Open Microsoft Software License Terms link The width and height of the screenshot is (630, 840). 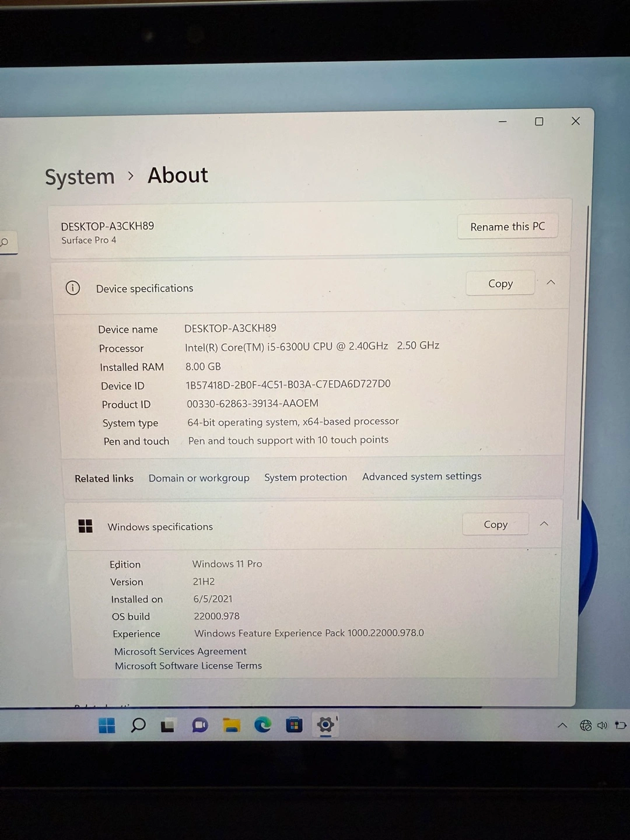click(x=188, y=666)
